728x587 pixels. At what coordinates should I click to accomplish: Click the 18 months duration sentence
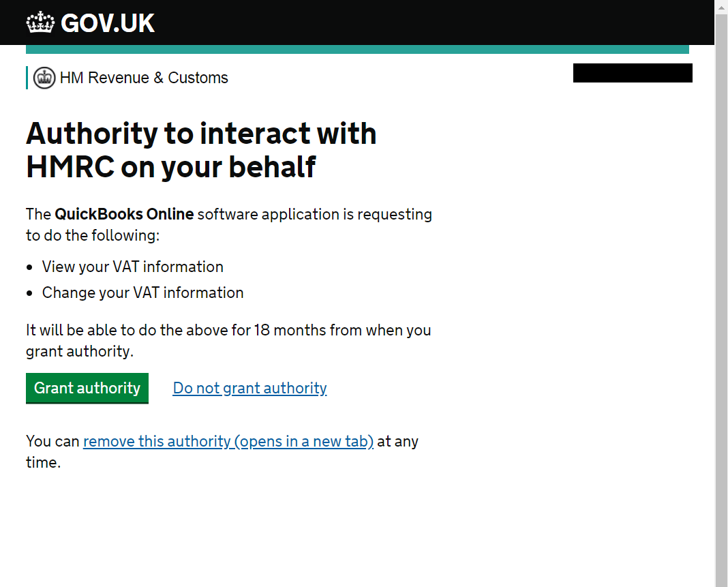pos(228,340)
